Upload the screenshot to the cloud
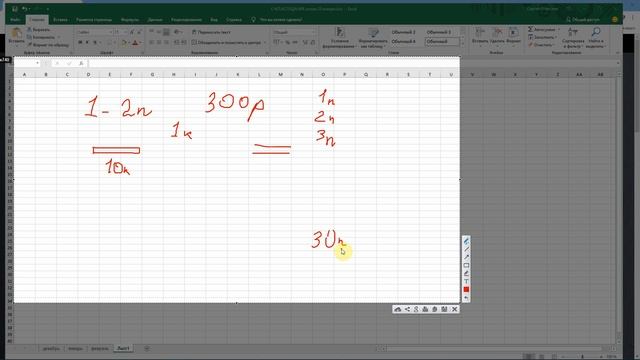 pos(398,309)
